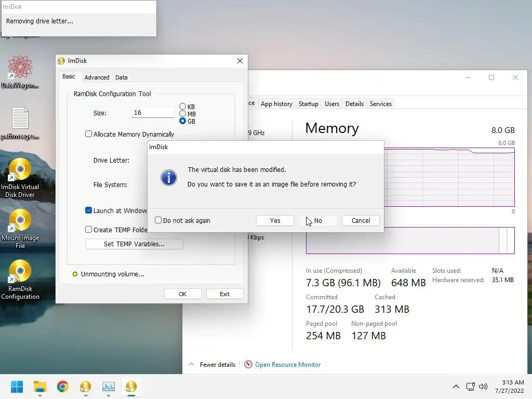Open Set TEMP Variables dialog
The image size is (532, 399).
(x=135, y=244)
